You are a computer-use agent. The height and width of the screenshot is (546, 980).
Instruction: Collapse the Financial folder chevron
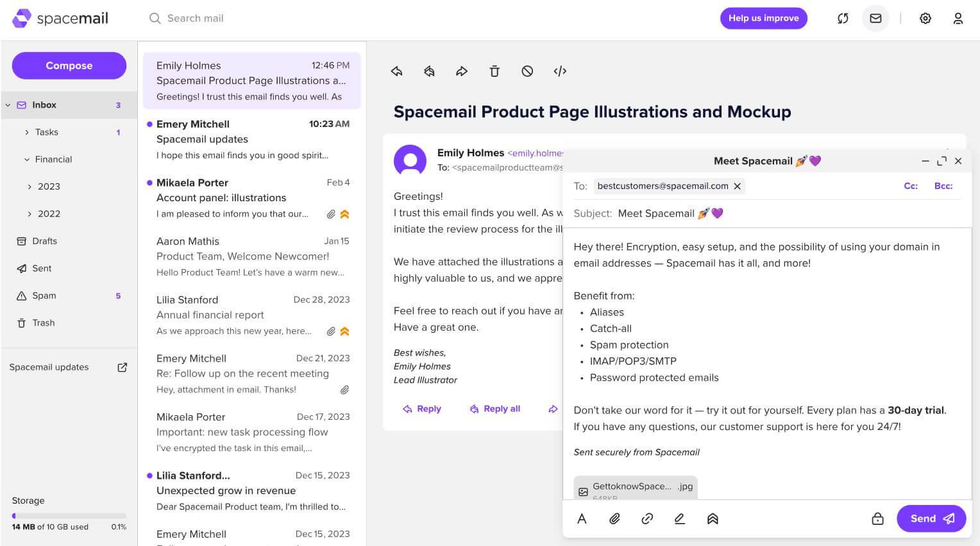pyautogui.click(x=27, y=160)
